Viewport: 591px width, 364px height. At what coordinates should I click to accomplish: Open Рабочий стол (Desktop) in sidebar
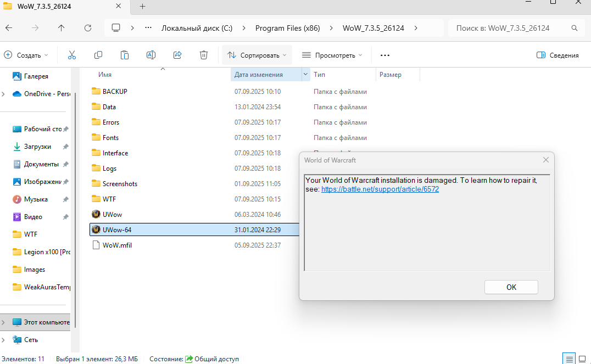click(x=37, y=129)
